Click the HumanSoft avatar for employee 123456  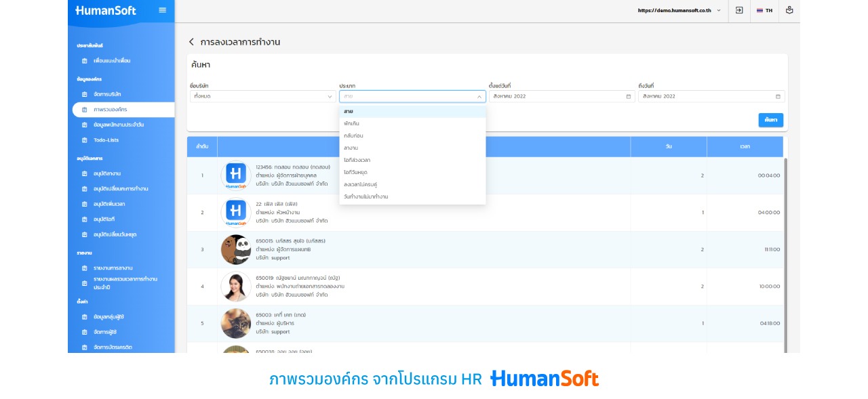coord(236,175)
